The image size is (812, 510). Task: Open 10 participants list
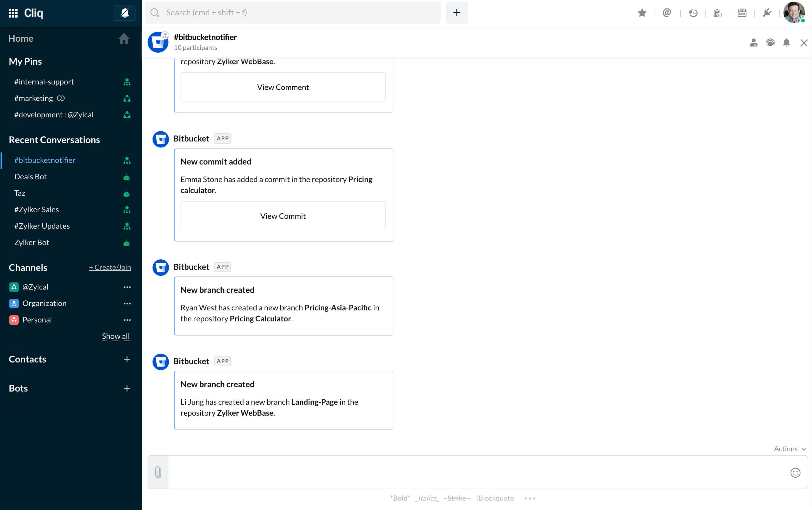[196, 47]
